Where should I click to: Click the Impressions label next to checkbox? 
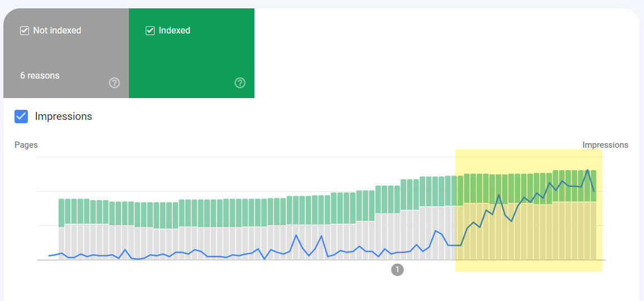pyautogui.click(x=64, y=116)
